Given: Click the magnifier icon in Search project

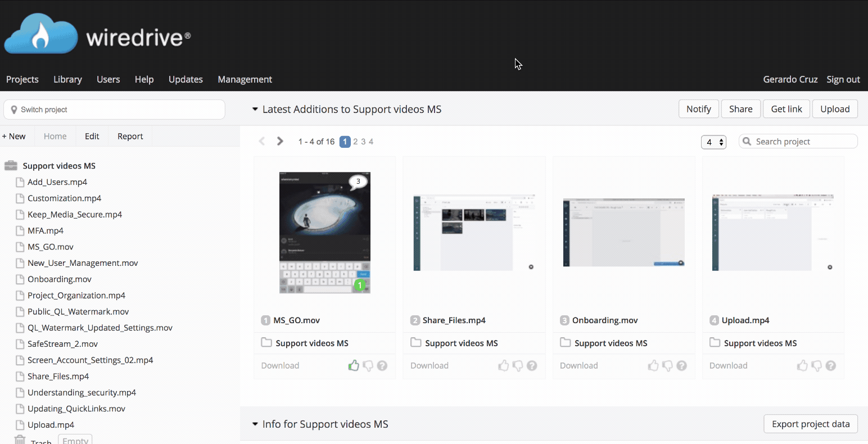Looking at the screenshot, I should click(748, 141).
